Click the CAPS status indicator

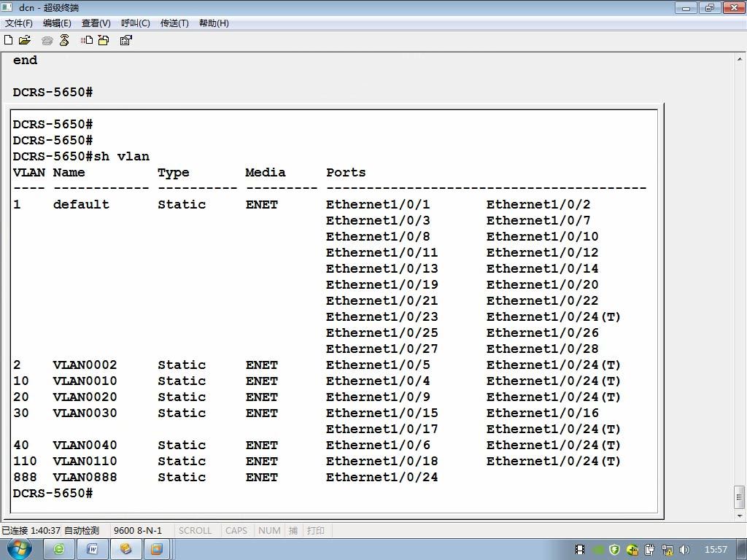click(236, 531)
